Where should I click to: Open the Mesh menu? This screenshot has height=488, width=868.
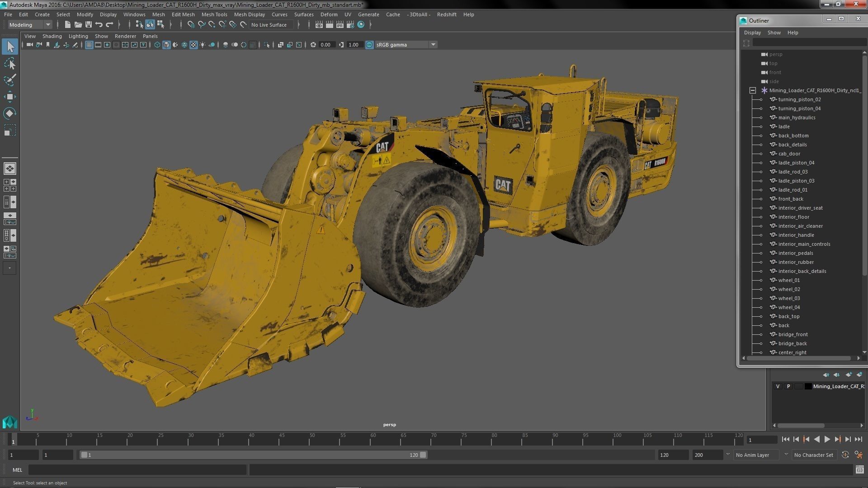[x=158, y=14]
